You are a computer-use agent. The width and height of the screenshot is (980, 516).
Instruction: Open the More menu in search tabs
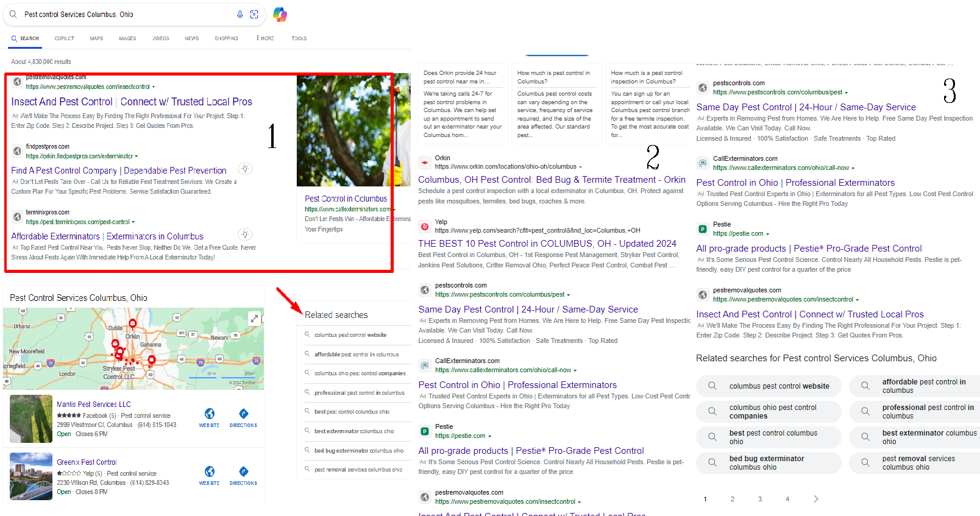265,38
